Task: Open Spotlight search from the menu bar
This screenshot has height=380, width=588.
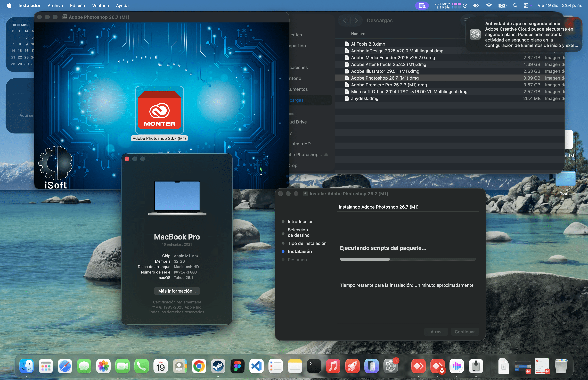Action: (515, 5)
